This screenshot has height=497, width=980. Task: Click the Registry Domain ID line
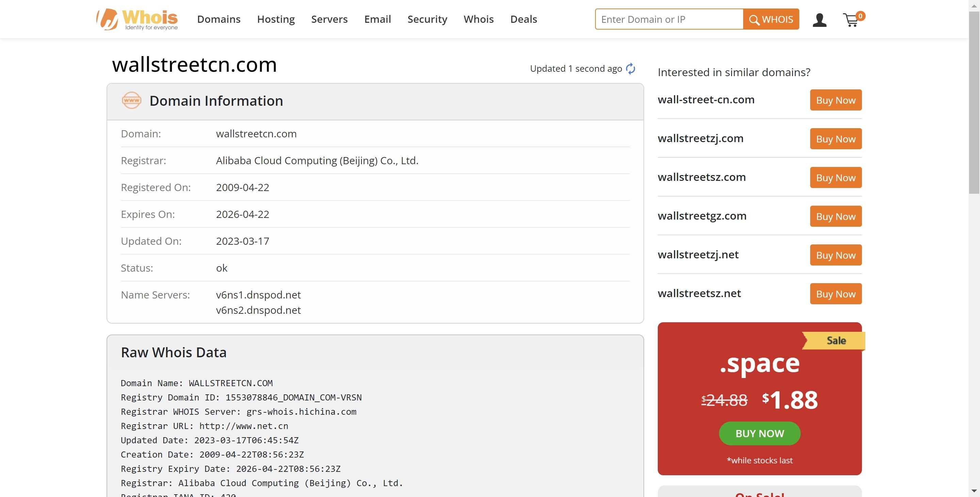tap(241, 397)
